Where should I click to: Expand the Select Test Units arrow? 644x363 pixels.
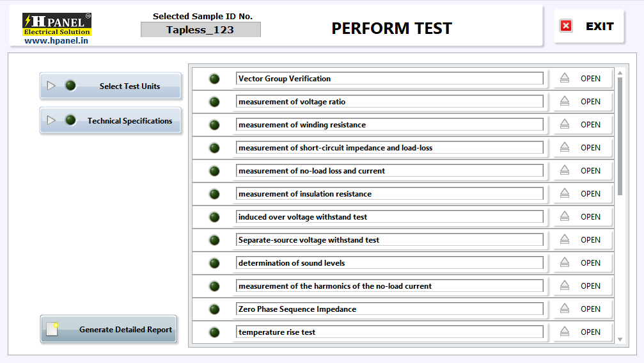pos(51,86)
